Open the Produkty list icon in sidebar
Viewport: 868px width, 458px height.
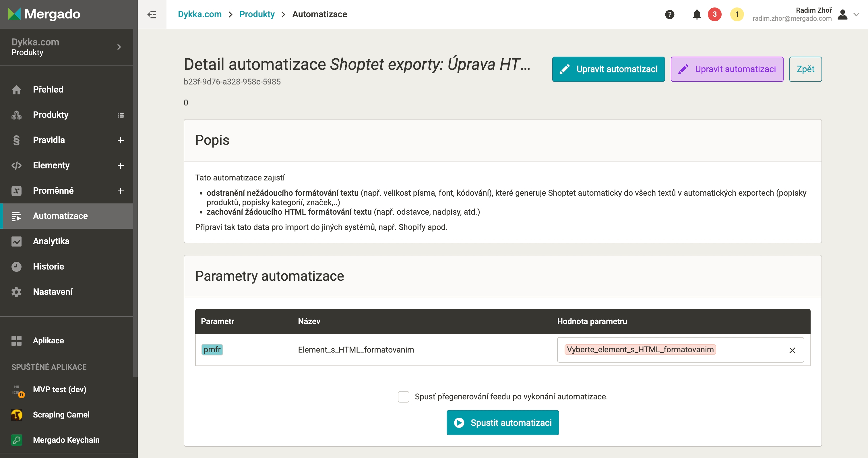click(x=120, y=115)
